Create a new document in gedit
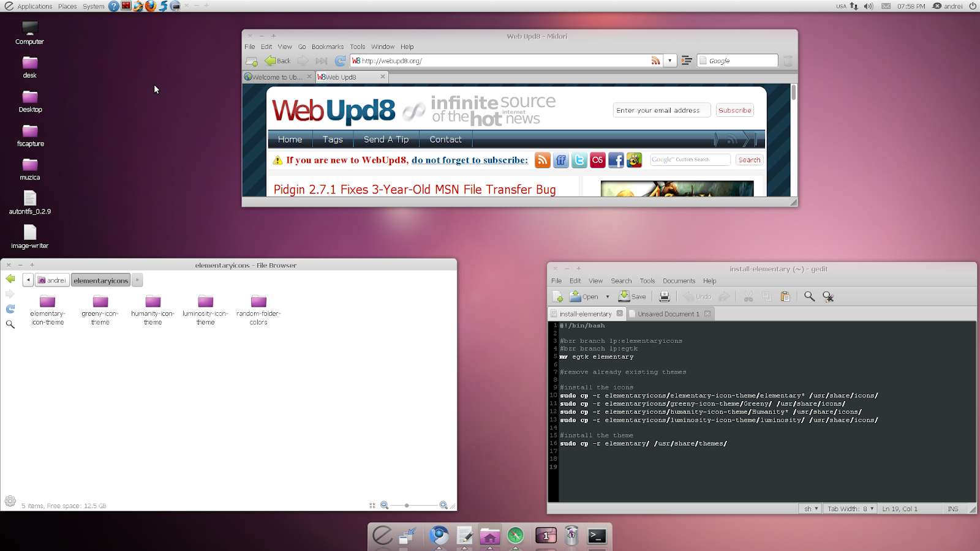Image resolution: width=980 pixels, height=551 pixels. 557,296
